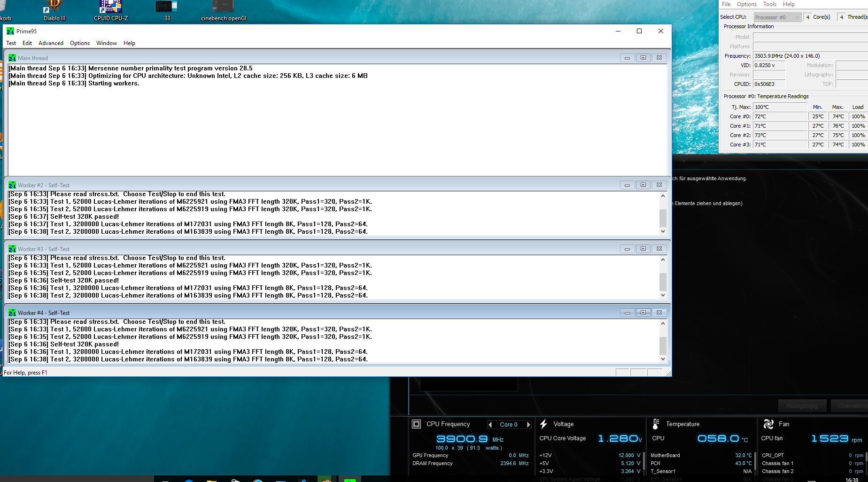The height and width of the screenshot is (482, 868).
Task: Close the Worker #2 child window
Action: 659,185
